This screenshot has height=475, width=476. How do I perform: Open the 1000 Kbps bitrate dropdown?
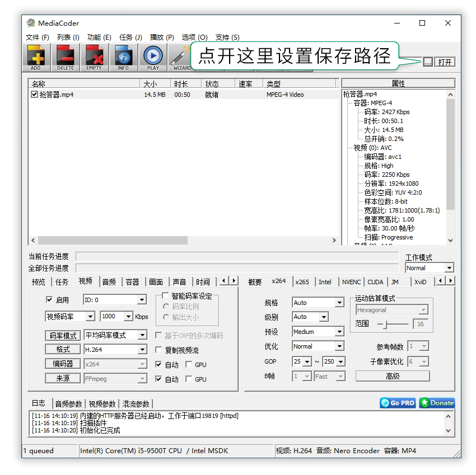point(116,316)
